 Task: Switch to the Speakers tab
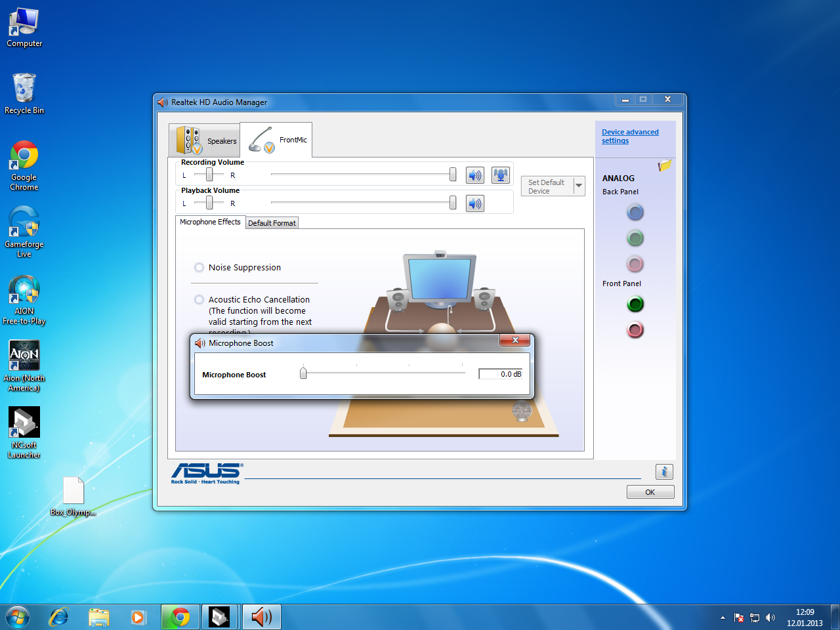tap(204, 140)
